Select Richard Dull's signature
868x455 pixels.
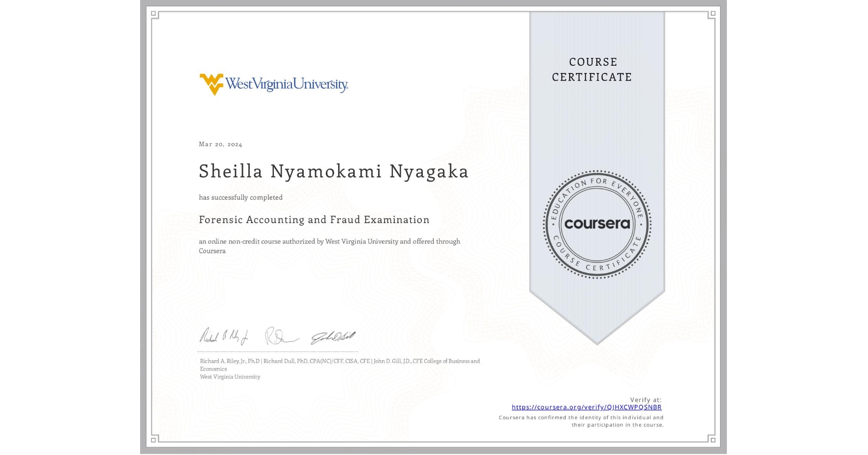coord(282,336)
